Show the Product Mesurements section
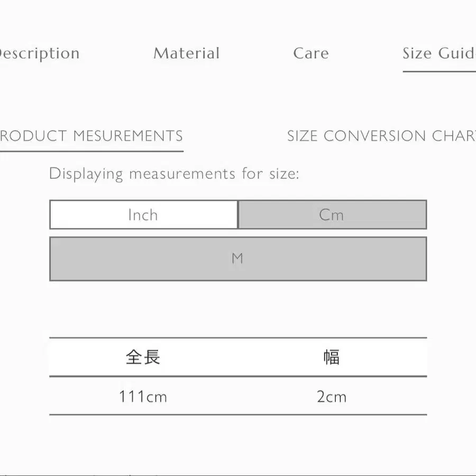 (x=91, y=136)
